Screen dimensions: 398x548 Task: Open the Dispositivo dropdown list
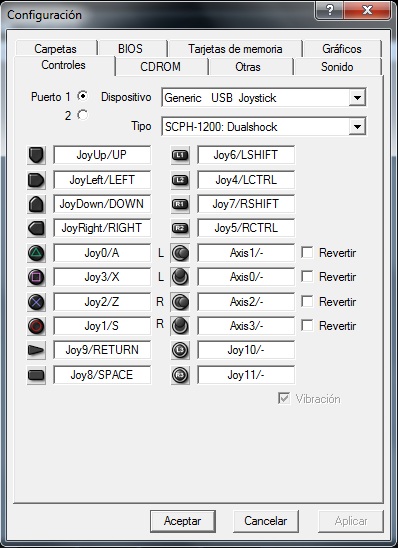[x=357, y=98]
